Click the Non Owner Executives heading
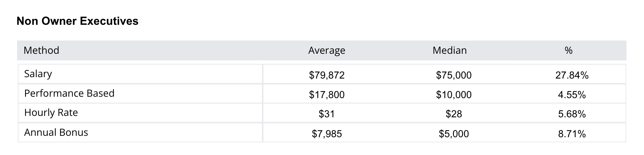This screenshot has height=155, width=644. tap(77, 21)
